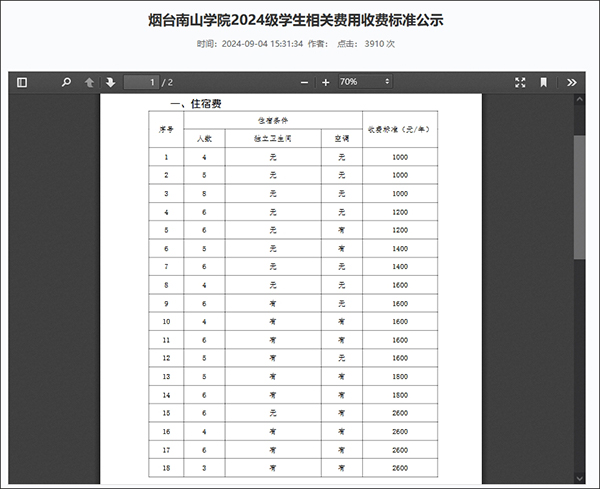Click the 点击 3910 次 view count
Screen dimensions: 600x489
coord(366,44)
